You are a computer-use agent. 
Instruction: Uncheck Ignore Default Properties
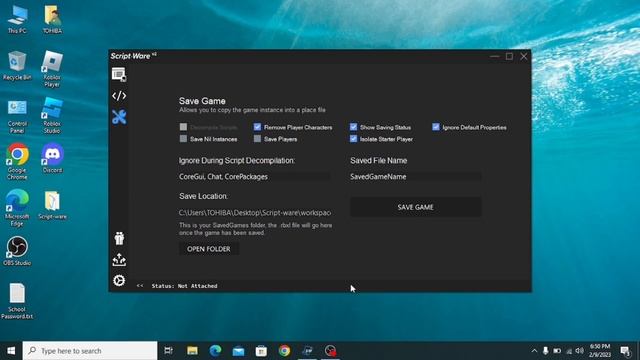pyautogui.click(x=436, y=127)
